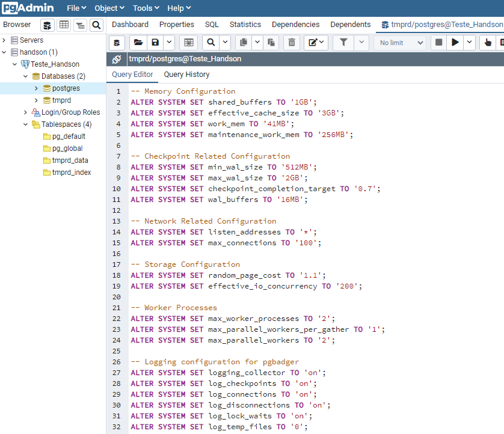Switch to the Properties tab

click(x=176, y=25)
